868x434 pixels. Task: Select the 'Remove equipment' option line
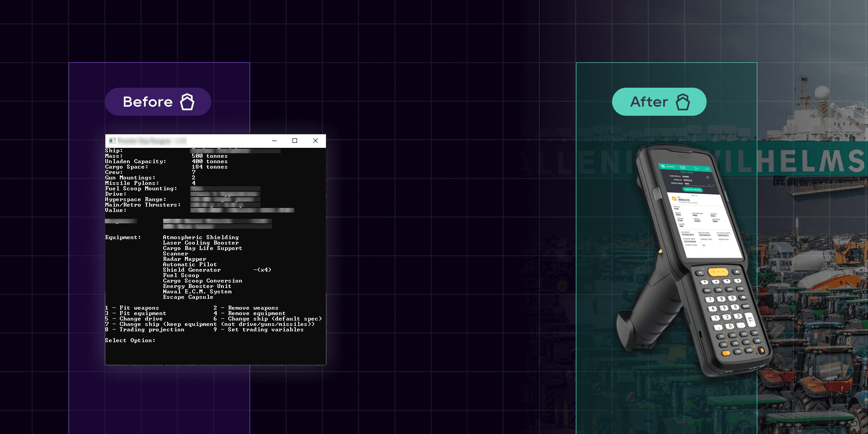(x=250, y=313)
